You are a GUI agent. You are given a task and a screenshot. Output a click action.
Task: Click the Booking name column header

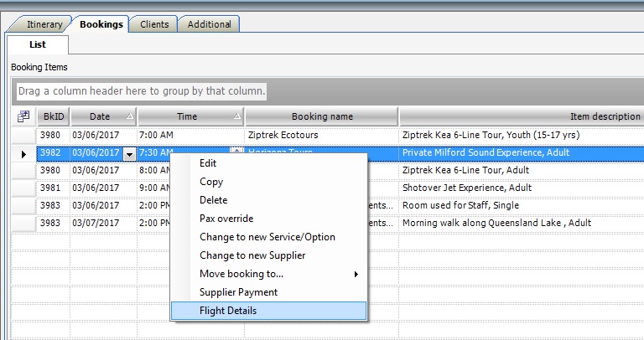click(322, 116)
